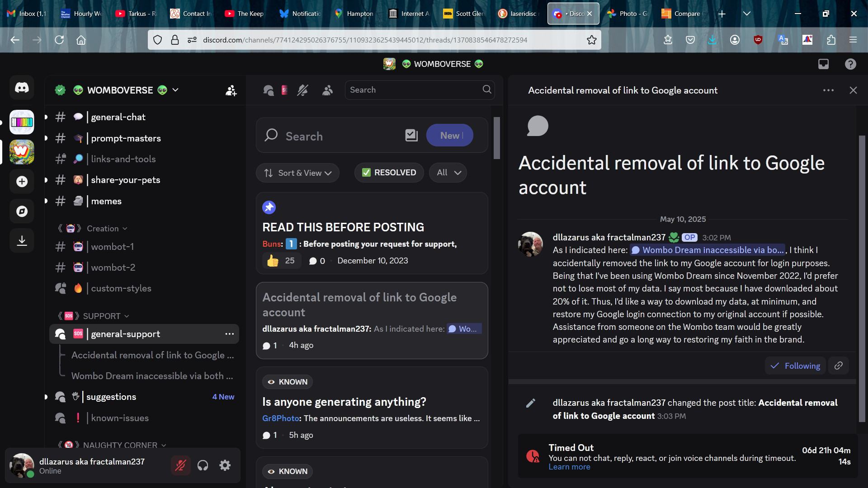Select the Wombo server icon in sidebar

[22, 152]
